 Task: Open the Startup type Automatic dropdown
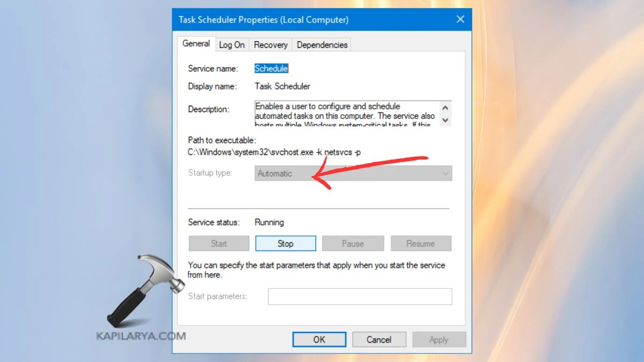point(353,173)
